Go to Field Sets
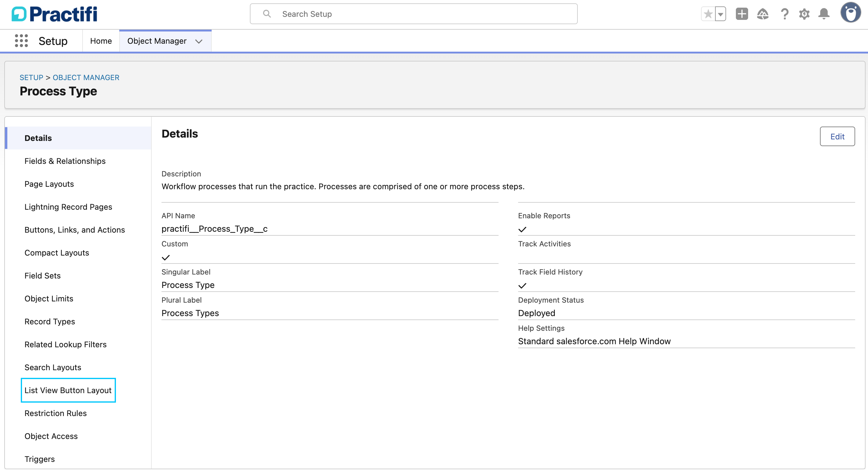 coord(43,275)
